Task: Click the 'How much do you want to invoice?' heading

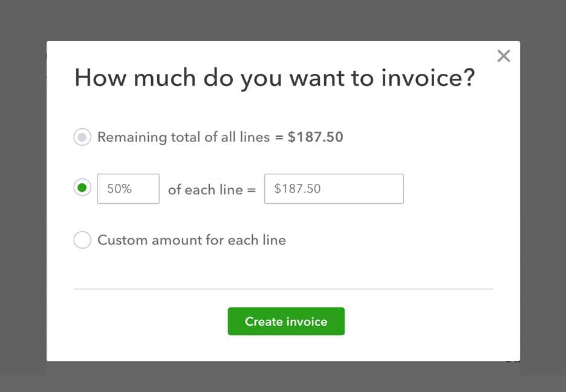Action: 275,79
